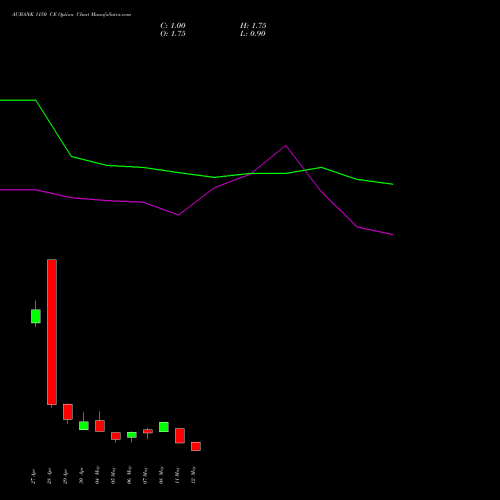Select the red candlestick for 29 Apr
This screenshot has width=500, height=500.
68,412
